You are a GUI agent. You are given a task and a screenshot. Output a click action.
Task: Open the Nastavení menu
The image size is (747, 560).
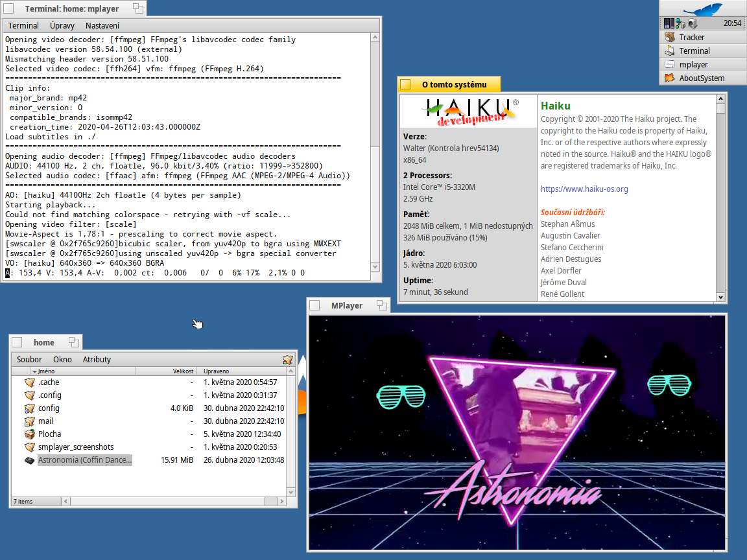(102, 26)
